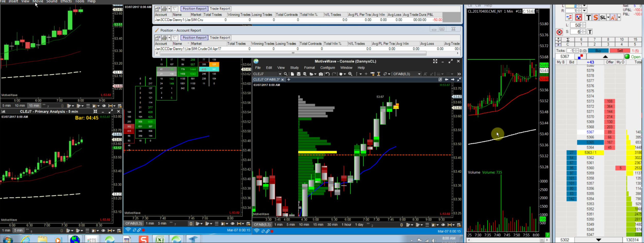
Task: Switch to Trade Report tab in Position Account Report
Action: pos(220,38)
